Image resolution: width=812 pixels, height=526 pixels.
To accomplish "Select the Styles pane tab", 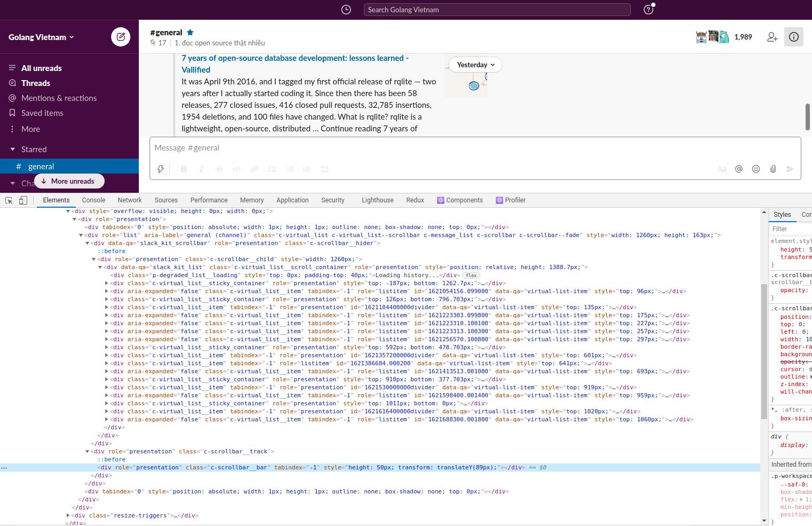I will click(x=782, y=215).
